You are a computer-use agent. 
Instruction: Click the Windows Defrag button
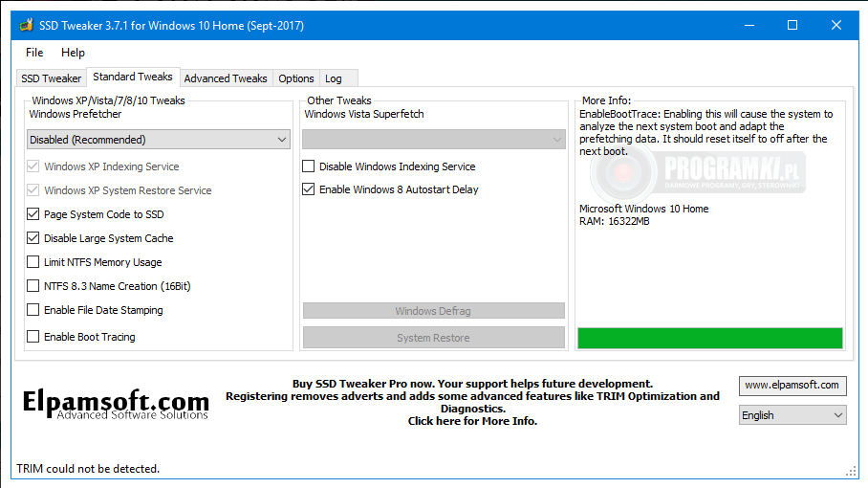pos(433,311)
